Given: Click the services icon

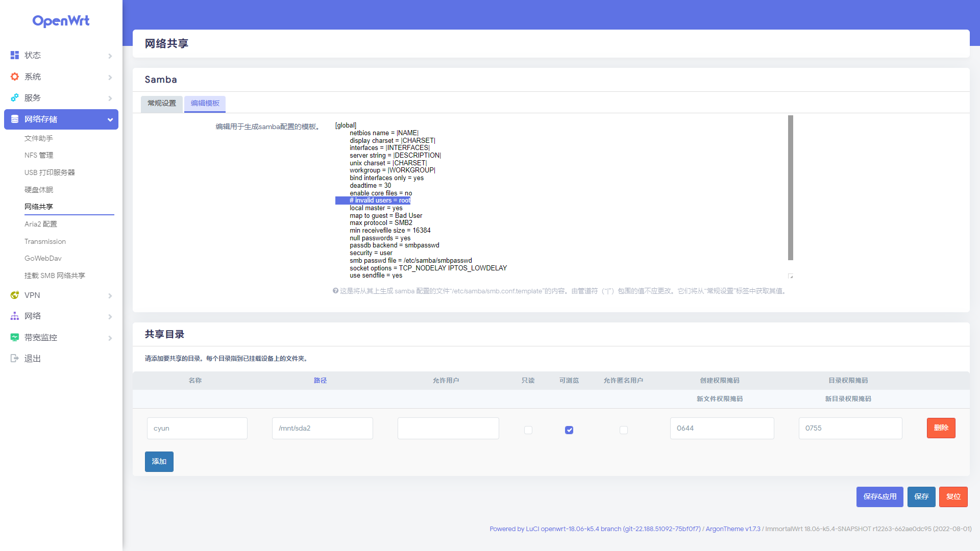Looking at the screenshot, I should coord(15,97).
